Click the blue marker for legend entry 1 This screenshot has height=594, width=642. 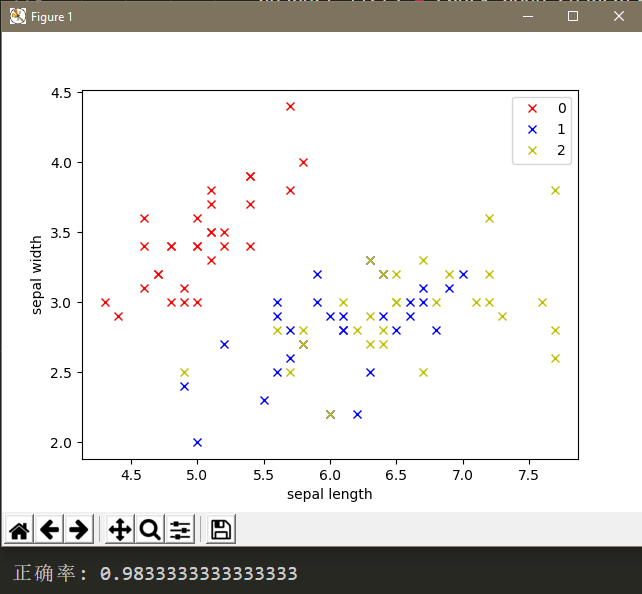[532, 130]
